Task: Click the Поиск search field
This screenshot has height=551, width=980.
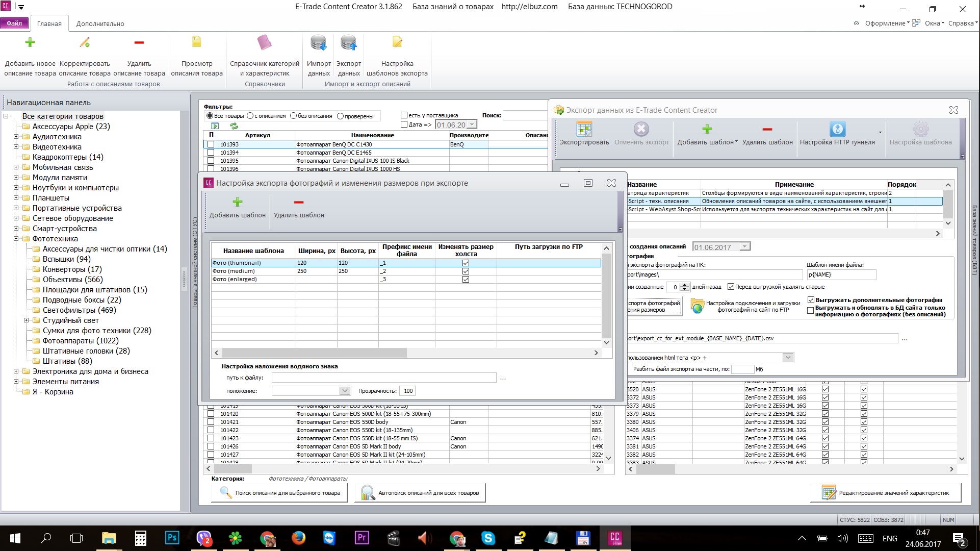Action: (525, 115)
